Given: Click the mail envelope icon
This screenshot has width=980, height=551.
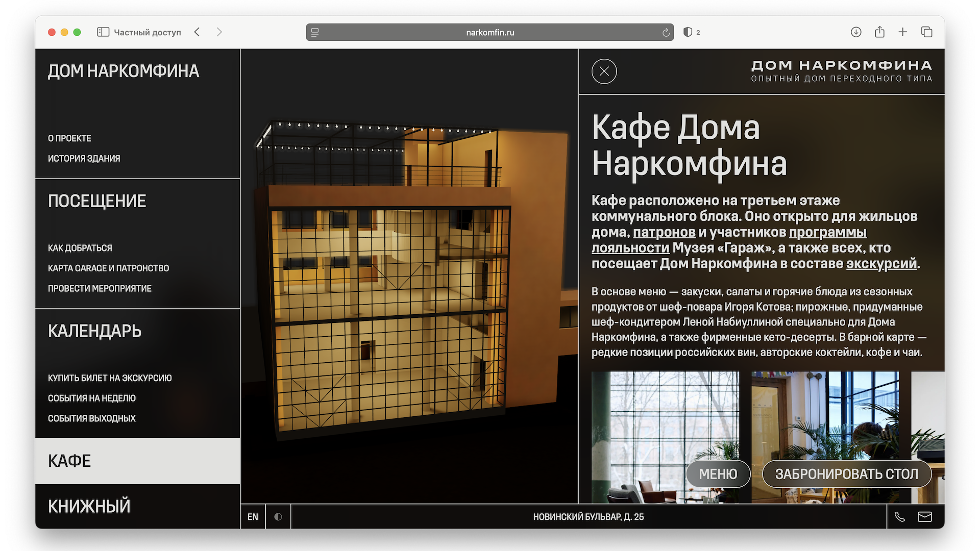Looking at the screenshot, I should point(925,517).
